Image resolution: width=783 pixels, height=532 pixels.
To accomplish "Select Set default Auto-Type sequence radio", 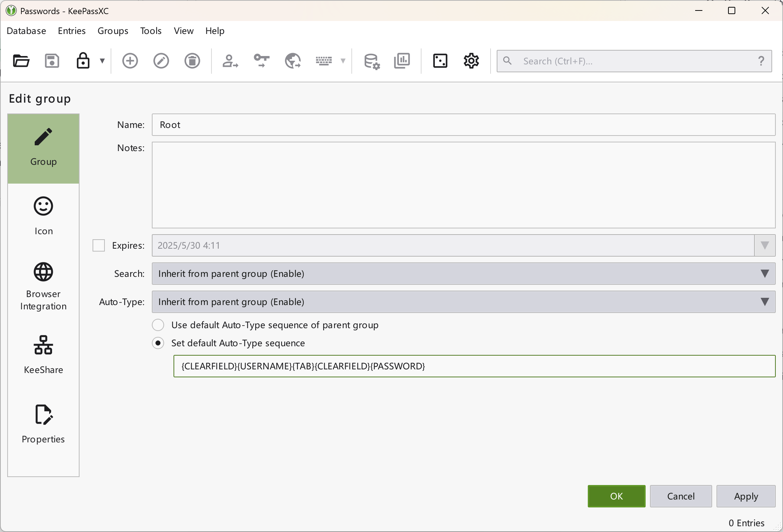I will (158, 343).
